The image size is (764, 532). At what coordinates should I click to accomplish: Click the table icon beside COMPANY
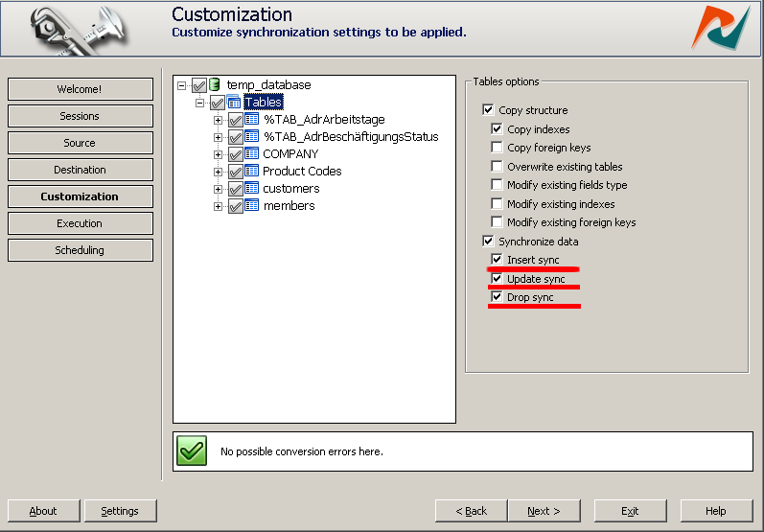coord(251,154)
